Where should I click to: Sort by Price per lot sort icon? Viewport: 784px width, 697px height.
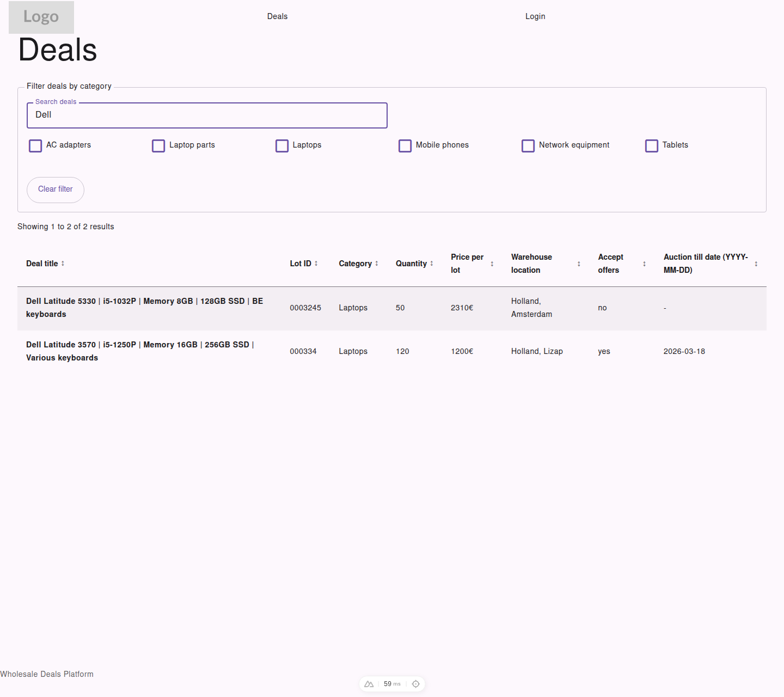pos(493,263)
